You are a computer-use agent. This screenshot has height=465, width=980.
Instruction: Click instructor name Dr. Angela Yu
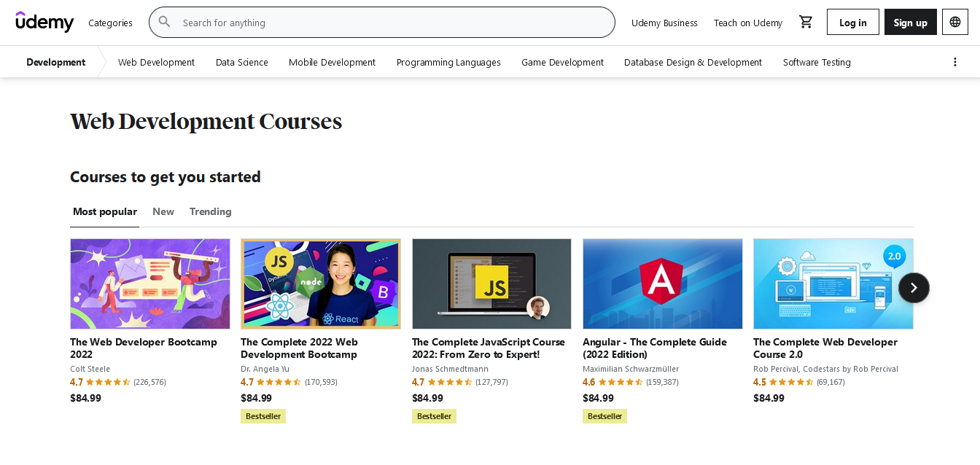[x=265, y=369]
